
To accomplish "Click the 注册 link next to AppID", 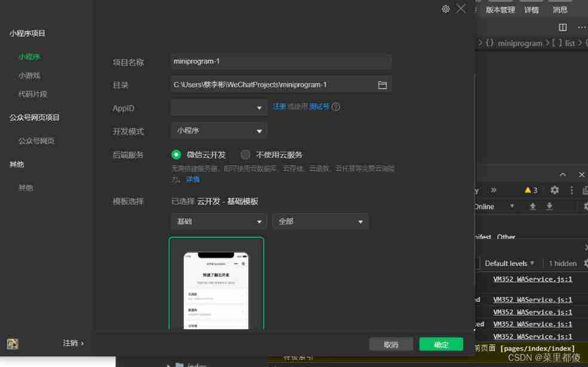I will pyautogui.click(x=279, y=106).
